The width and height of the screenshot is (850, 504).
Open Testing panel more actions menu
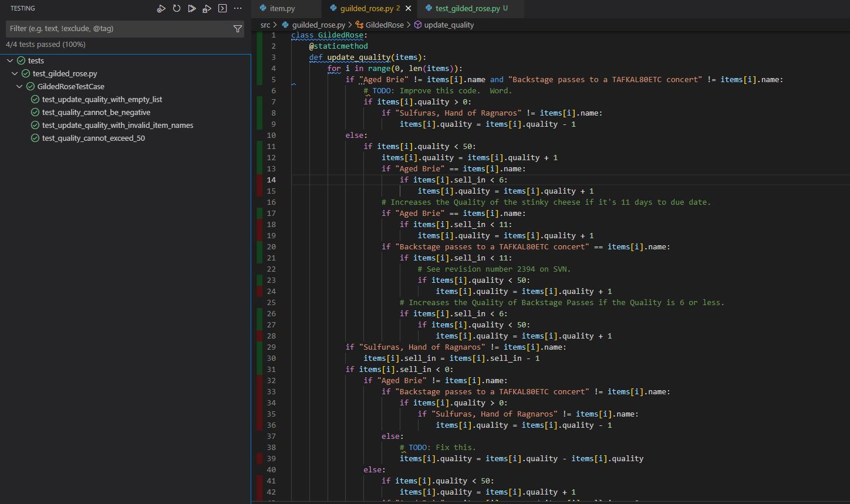click(238, 9)
